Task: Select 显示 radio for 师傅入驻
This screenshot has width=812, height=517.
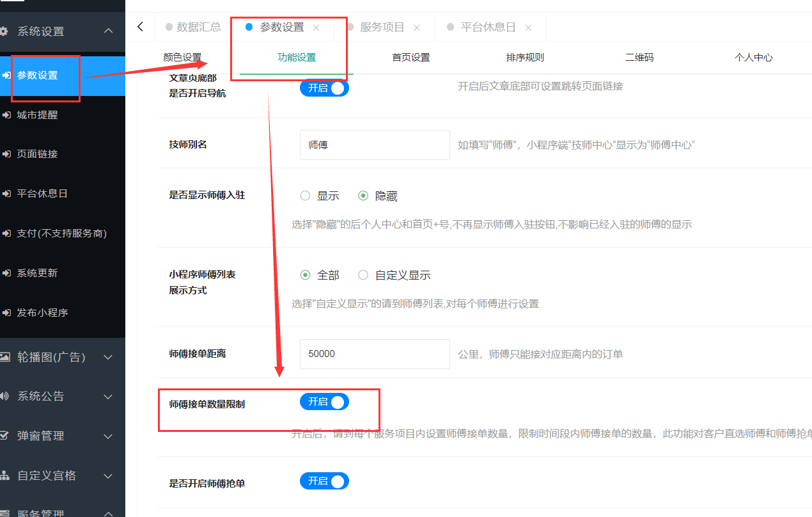Action: 305,196
